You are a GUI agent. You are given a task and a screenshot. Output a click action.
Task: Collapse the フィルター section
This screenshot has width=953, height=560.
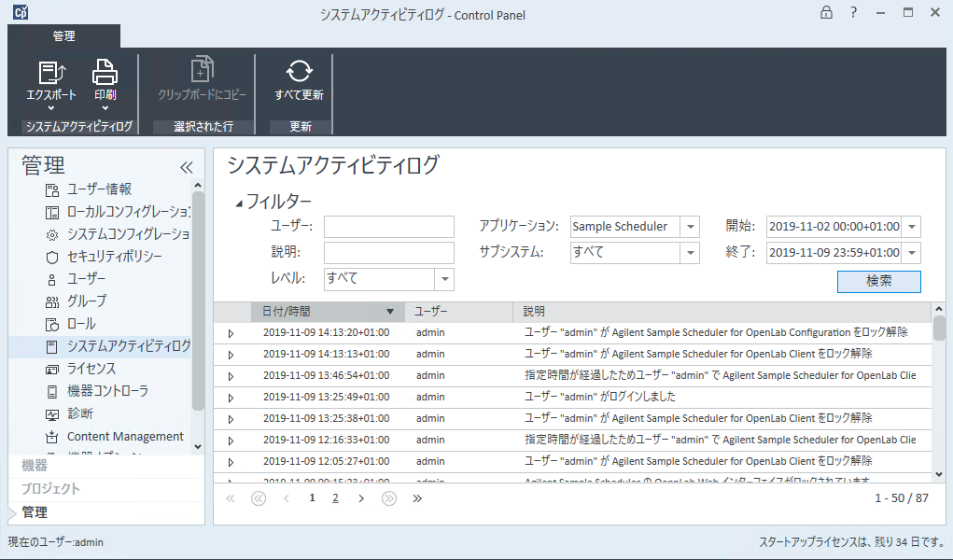239,203
